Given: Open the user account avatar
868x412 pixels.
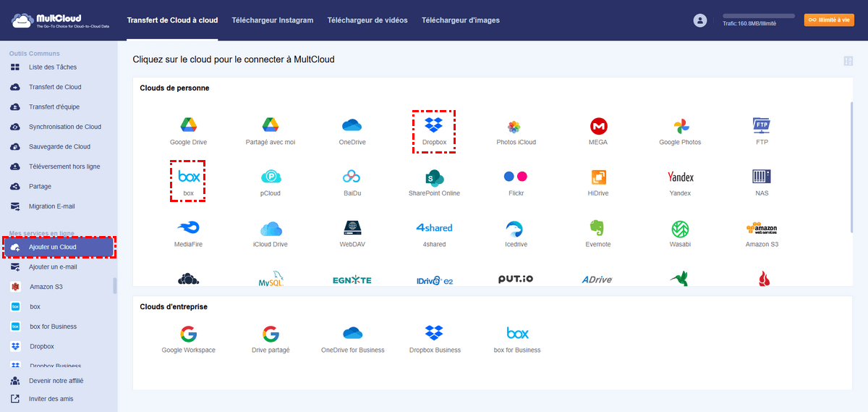Looking at the screenshot, I should click(699, 20).
